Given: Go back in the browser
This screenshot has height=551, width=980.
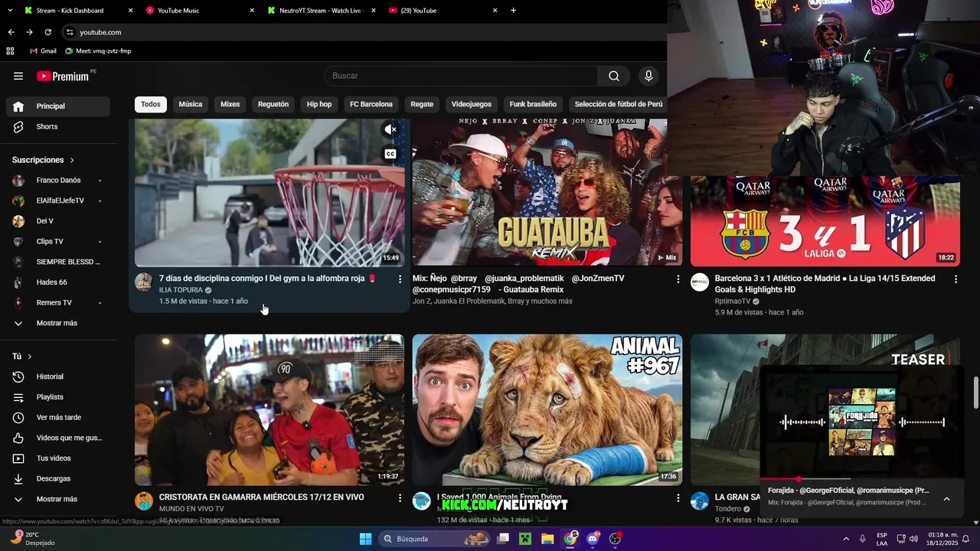Looking at the screenshot, I should tap(11, 32).
